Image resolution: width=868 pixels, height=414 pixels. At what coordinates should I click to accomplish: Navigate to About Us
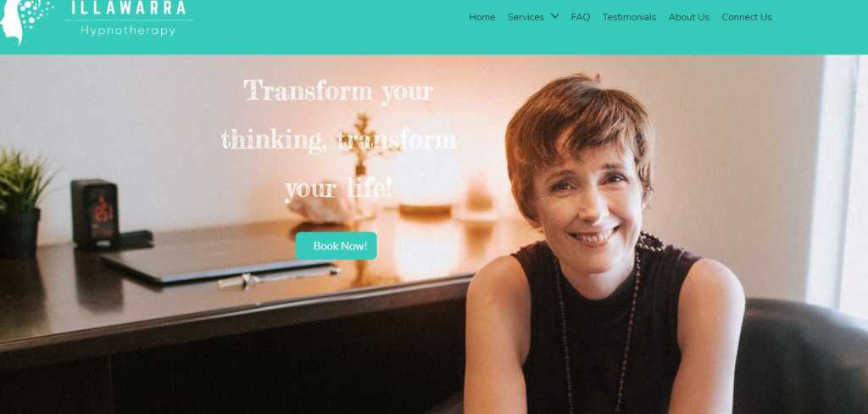pos(688,17)
